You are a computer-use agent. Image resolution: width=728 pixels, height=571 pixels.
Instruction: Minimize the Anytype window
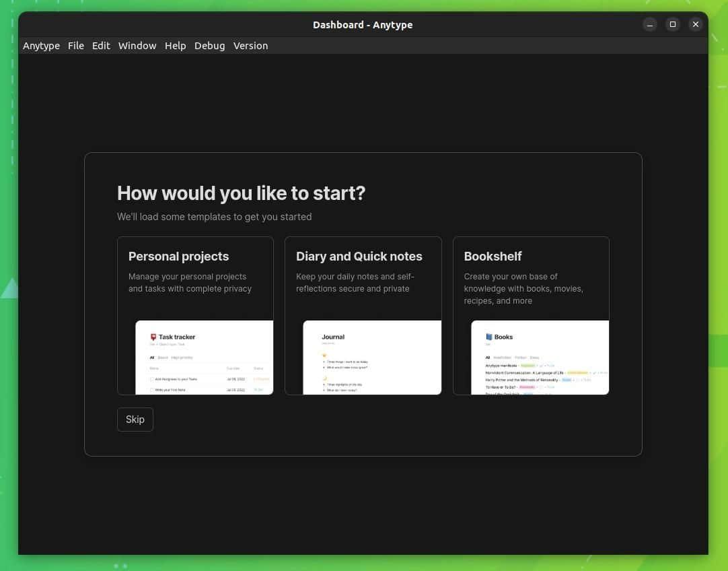pyautogui.click(x=649, y=24)
